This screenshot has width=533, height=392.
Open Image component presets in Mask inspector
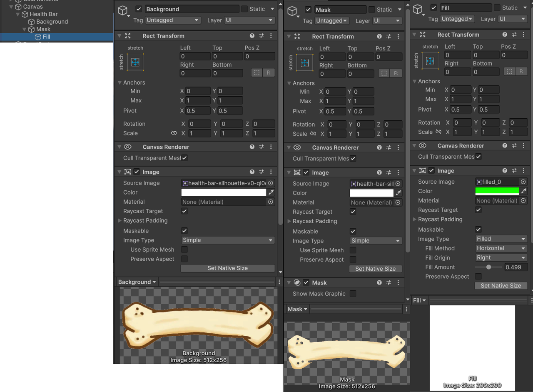click(x=389, y=172)
